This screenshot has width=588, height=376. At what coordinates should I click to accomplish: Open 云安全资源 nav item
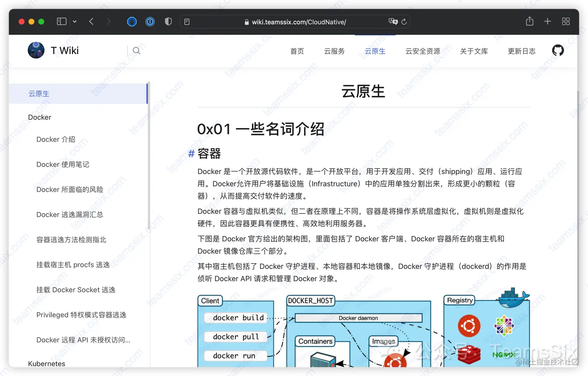tap(423, 51)
